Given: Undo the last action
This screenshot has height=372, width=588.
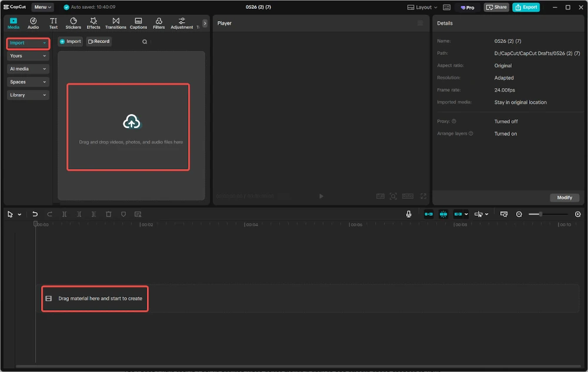Looking at the screenshot, I should (35, 215).
